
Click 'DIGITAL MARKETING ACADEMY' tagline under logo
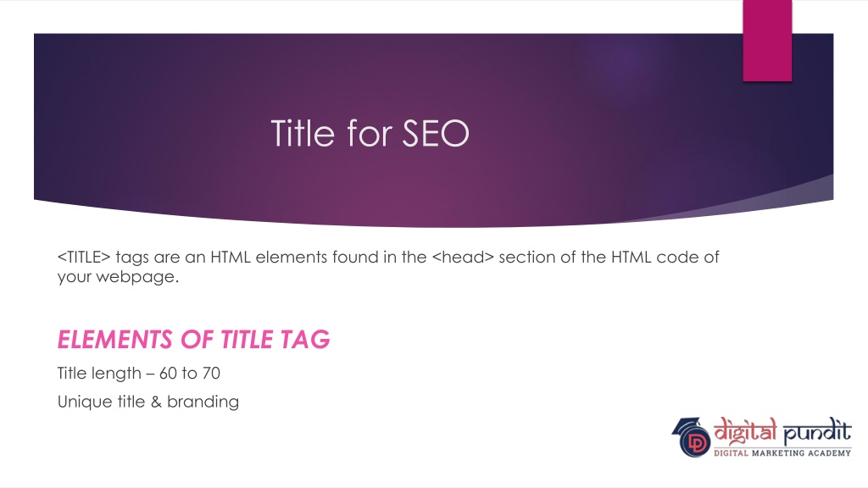(x=782, y=453)
